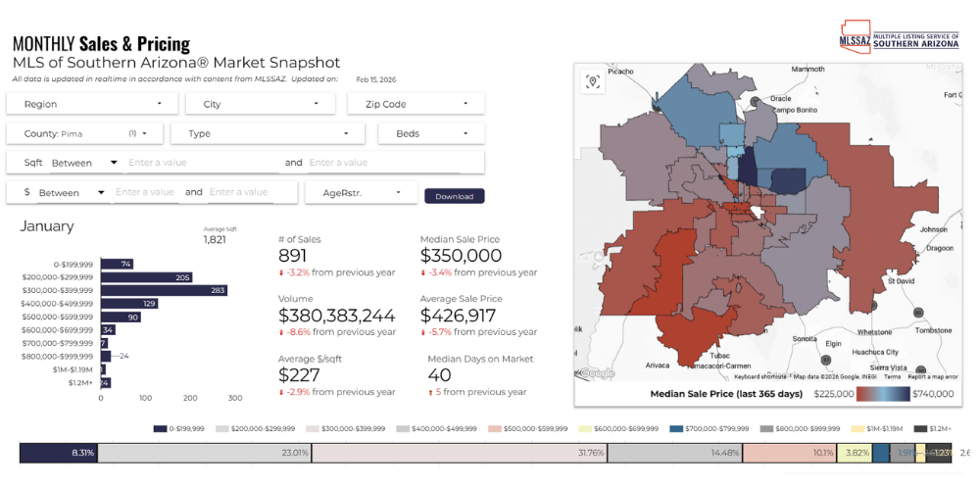Click the $426,917 average sale price value
Image resolution: width=980 pixels, height=490 pixels.
tap(458, 315)
